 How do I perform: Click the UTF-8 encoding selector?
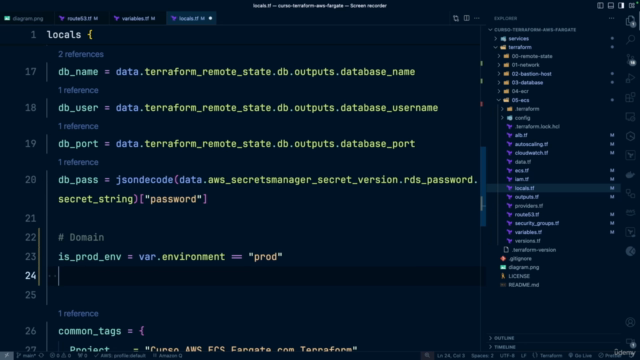(x=507, y=356)
